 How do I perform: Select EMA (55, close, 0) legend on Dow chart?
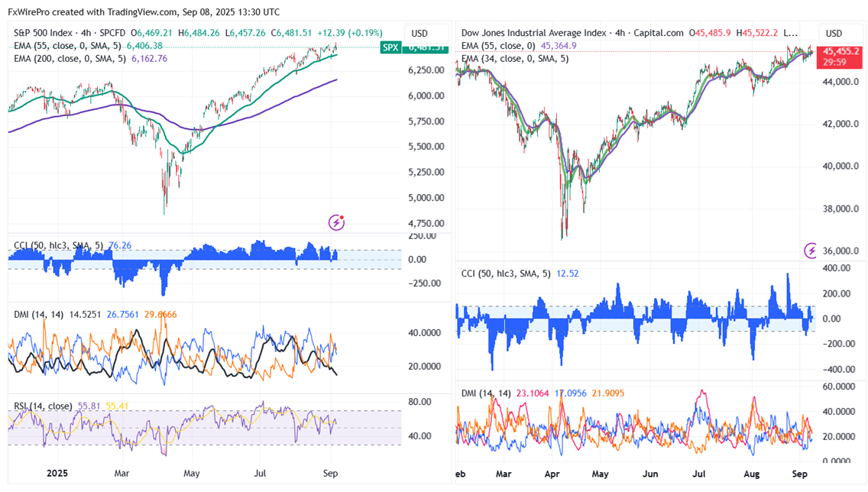pyautogui.click(x=498, y=46)
